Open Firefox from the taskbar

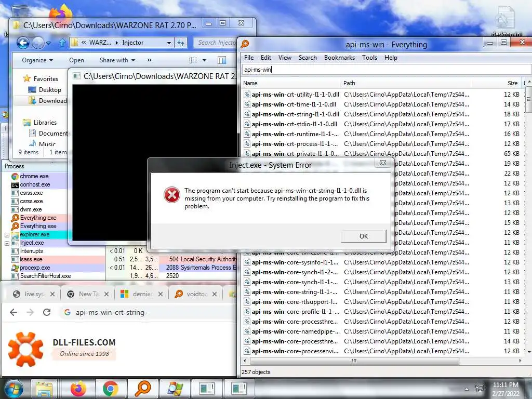click(x=78, y=389)
